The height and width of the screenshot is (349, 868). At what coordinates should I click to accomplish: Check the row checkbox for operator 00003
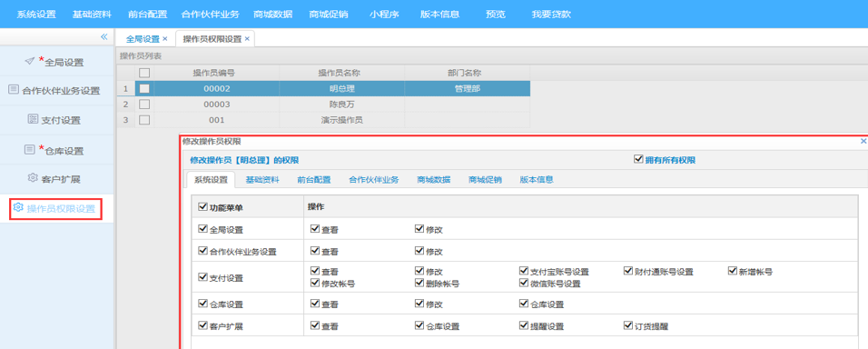144,104
